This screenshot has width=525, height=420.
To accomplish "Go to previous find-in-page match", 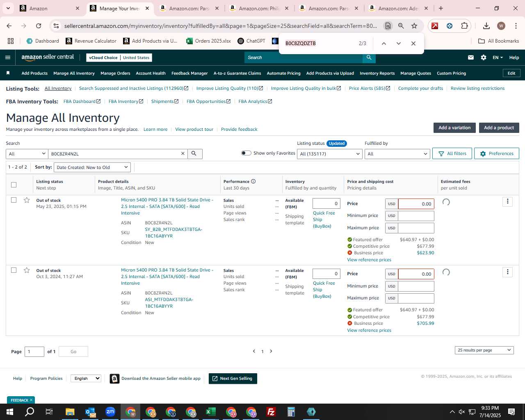I will (x=384, y=43).
